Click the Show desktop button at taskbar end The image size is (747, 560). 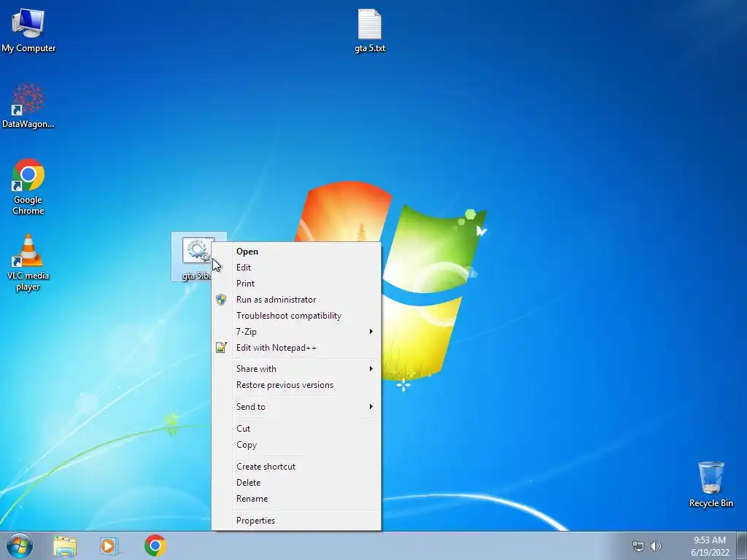click(742, 545)
